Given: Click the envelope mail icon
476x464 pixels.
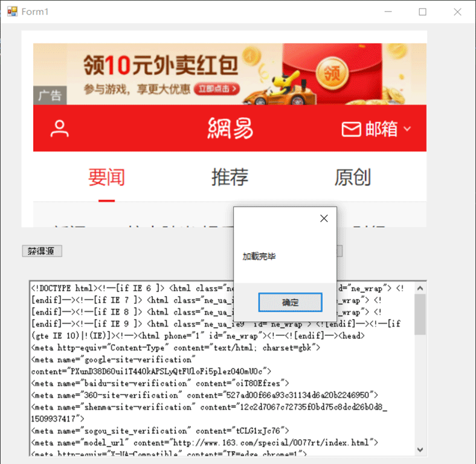Looking at the screenshot, I should click(351, 129).
